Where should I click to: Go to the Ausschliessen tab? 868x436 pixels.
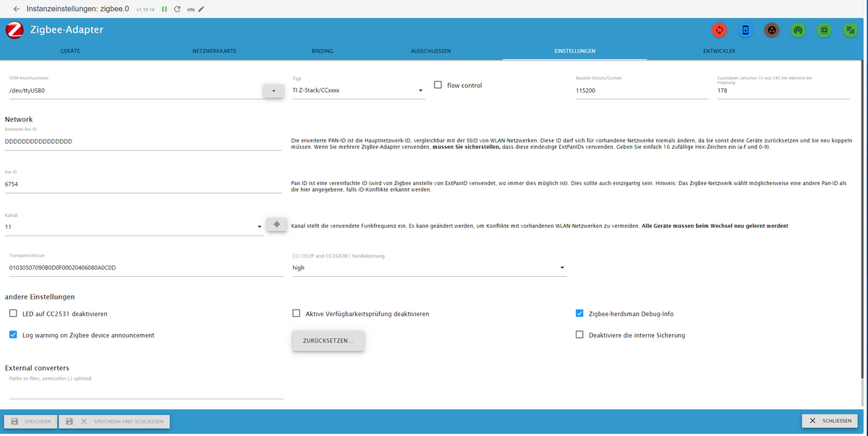[x=431, y=51]
